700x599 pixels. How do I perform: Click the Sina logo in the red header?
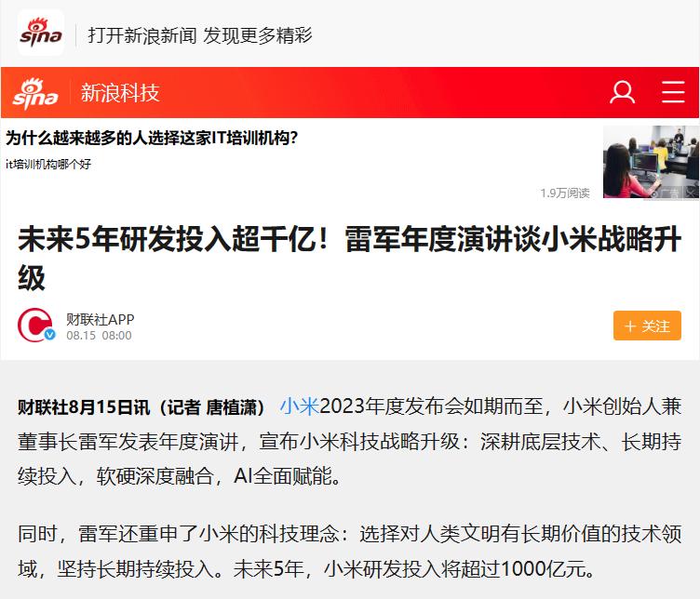35,93
